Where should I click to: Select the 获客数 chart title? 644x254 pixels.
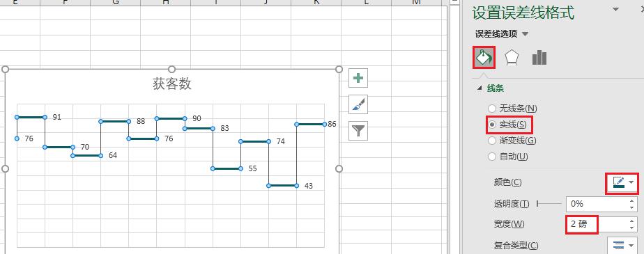(x=172, y=84)
